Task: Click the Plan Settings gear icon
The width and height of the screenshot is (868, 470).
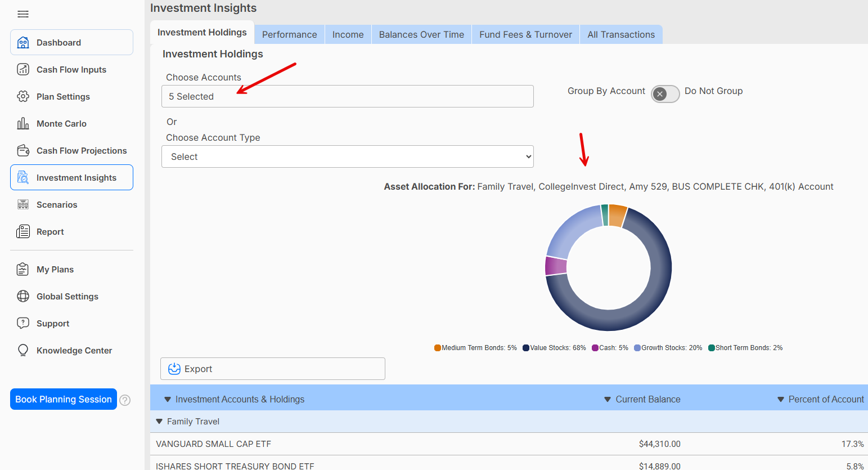Action: point(23,97)
